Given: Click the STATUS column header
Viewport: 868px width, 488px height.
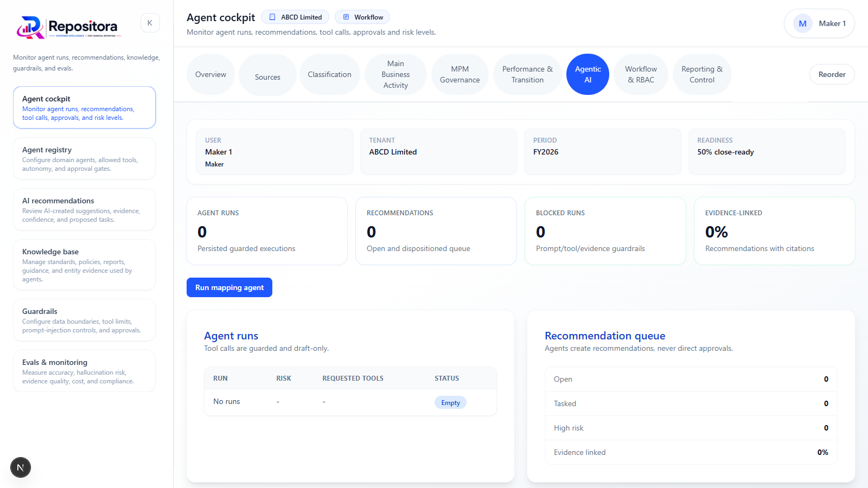Looking at the screenshot, I should pyautogui.click(x=446, y=378).
